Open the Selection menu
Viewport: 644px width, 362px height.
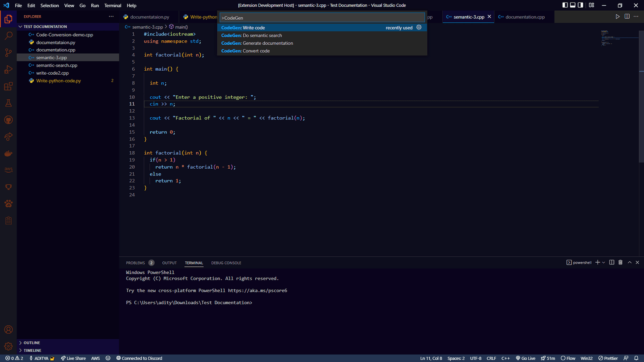pyautogui.click(x=49, y=5)
